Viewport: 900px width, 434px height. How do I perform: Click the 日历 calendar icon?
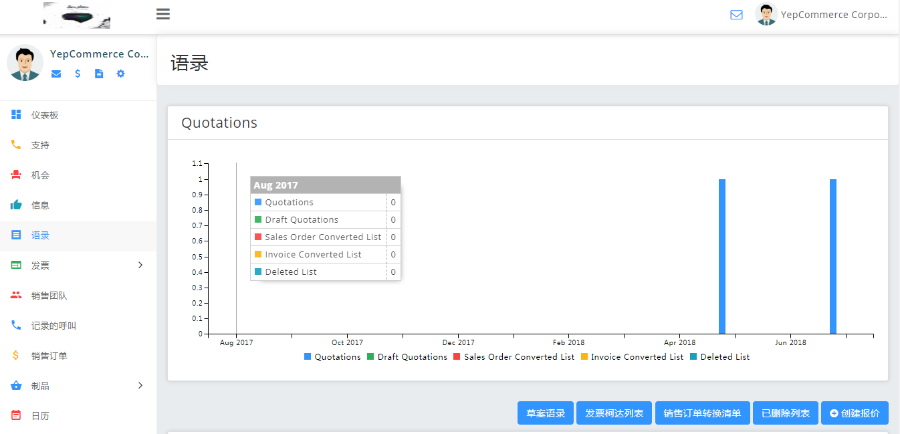point(16,415)
